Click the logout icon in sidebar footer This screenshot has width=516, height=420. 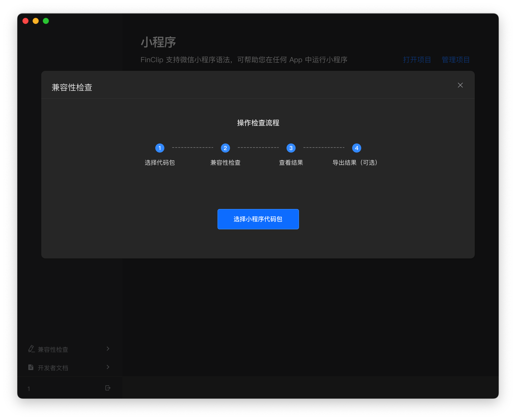[x=108, y=388]
